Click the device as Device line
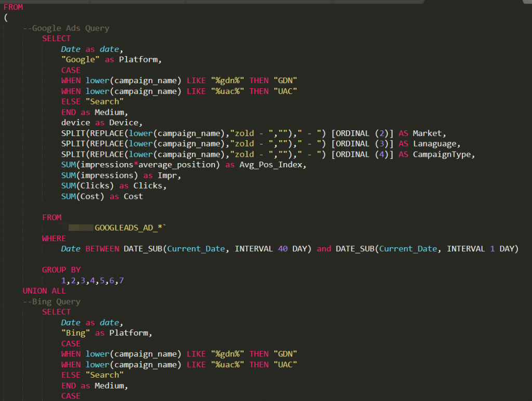Viewport: 532px width, 401px height. (100, 123)
